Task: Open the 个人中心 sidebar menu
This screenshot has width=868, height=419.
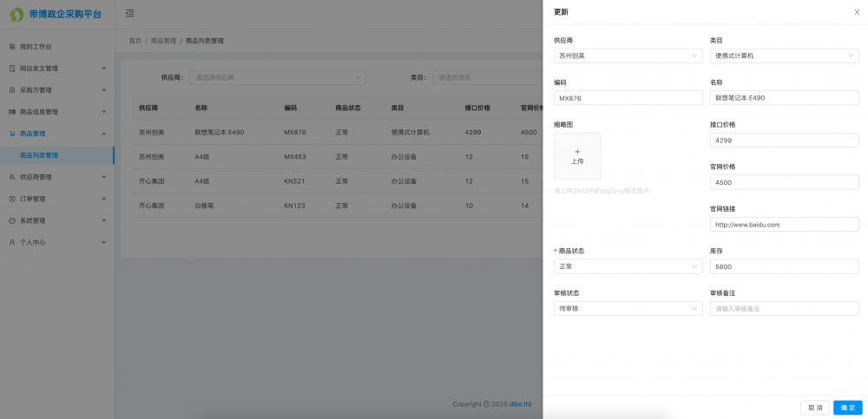Action: [x=57, y=242]
